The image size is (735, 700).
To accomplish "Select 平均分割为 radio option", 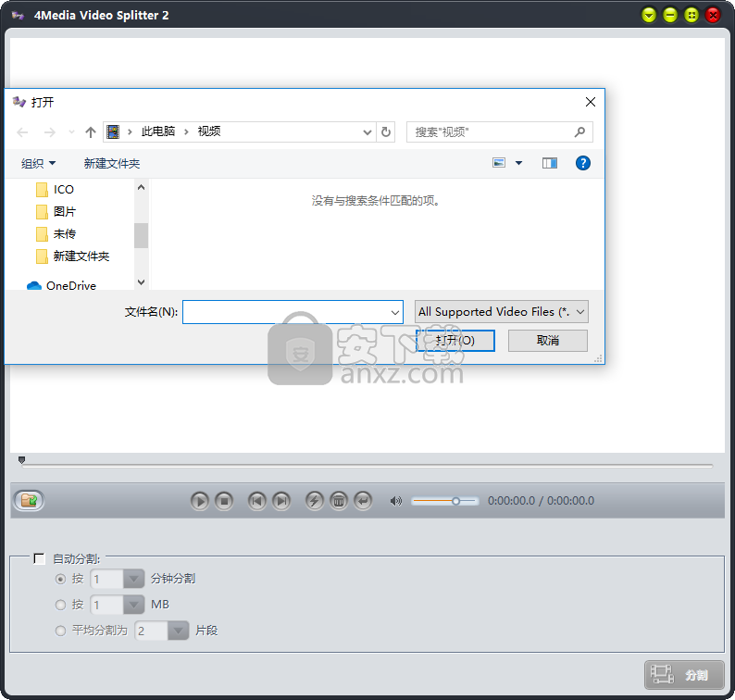I will [60, 631].
